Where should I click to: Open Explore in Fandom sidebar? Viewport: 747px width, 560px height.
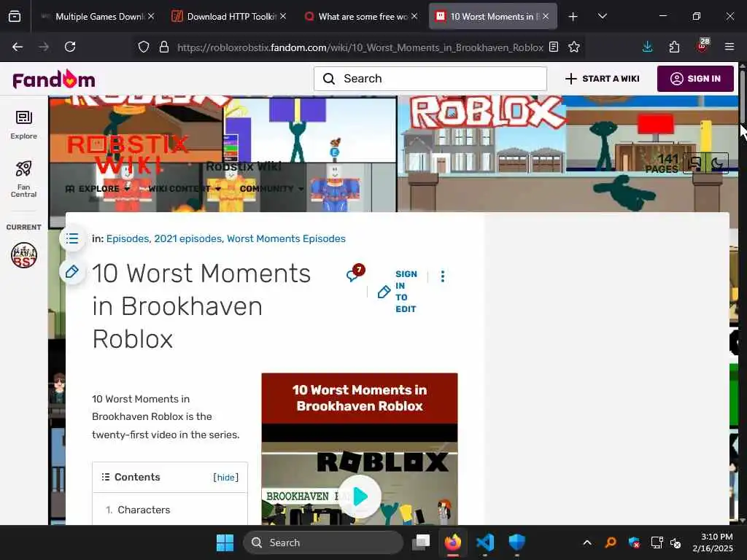(x=24, y=125)
